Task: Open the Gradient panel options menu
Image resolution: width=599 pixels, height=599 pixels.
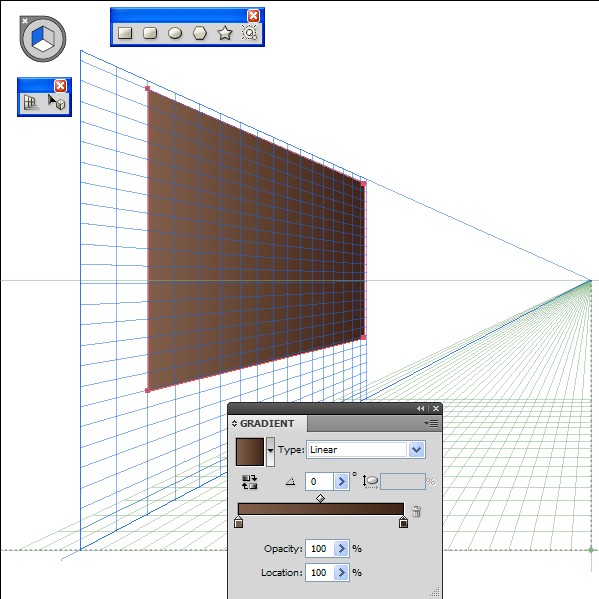Action: pos(432,423)
